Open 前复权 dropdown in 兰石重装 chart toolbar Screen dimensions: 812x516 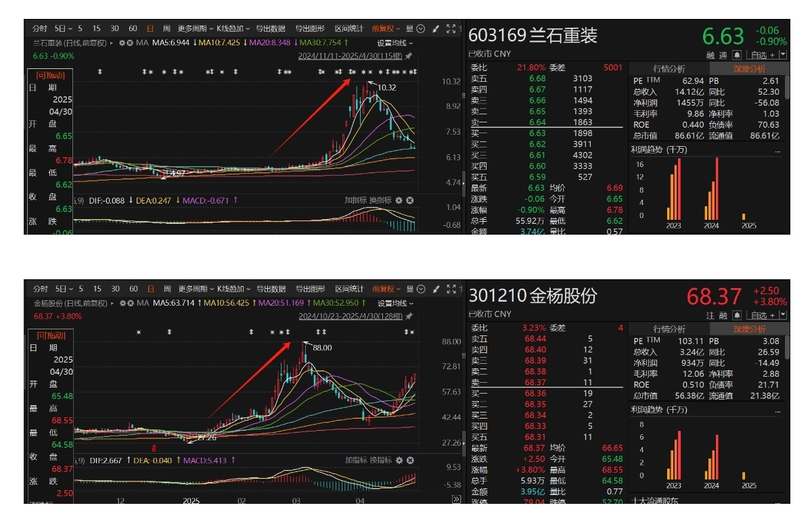point(386,28)
